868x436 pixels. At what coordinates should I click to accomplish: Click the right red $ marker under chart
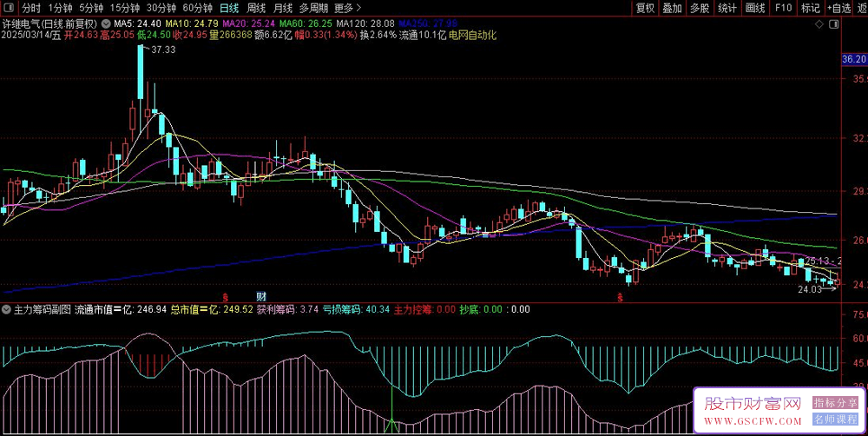621,297
